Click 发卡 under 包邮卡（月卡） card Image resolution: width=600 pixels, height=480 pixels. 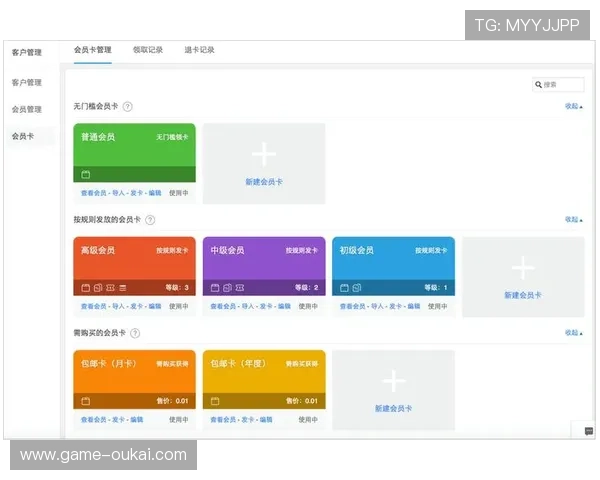coord(118,420)
